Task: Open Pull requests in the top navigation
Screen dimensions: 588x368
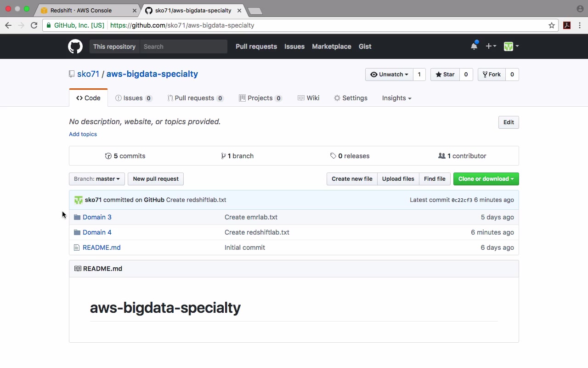Action: point(256,46)
